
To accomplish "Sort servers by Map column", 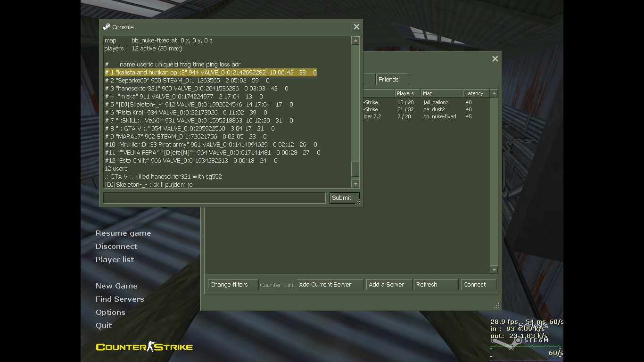I will point(442,93).
